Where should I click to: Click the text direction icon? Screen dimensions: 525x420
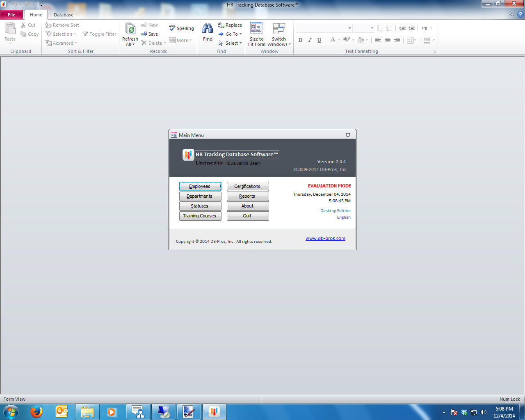pos(425,28)
